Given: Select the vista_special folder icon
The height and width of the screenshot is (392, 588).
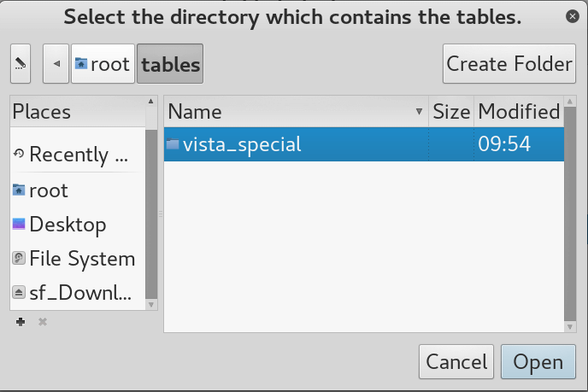Looking at the screenshot, I should [x=173, y=144].
